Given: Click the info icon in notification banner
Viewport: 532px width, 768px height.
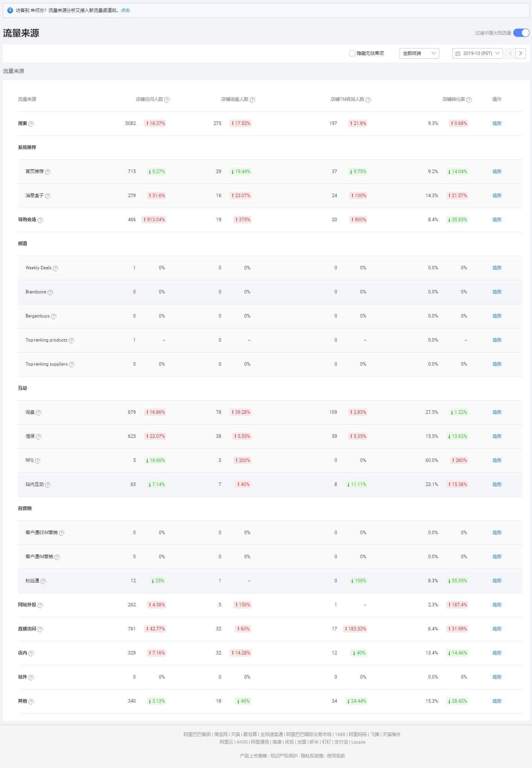Looking at the screenshot, I should pyautogui.click(x=10, y=11).
